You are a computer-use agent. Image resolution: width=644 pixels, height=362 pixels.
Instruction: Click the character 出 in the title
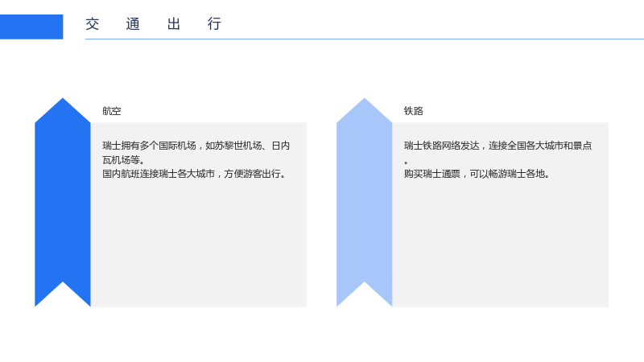pos(174,24)
